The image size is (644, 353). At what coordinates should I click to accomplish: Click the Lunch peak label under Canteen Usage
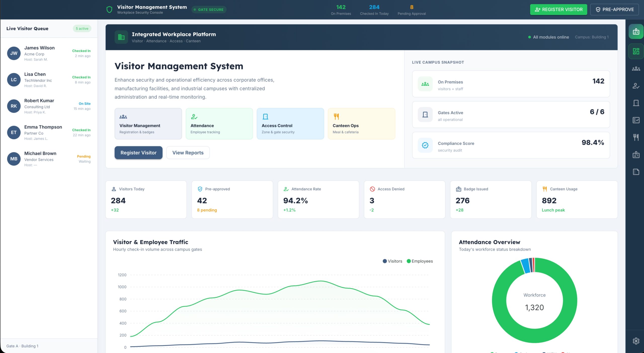tap(553, 210)
